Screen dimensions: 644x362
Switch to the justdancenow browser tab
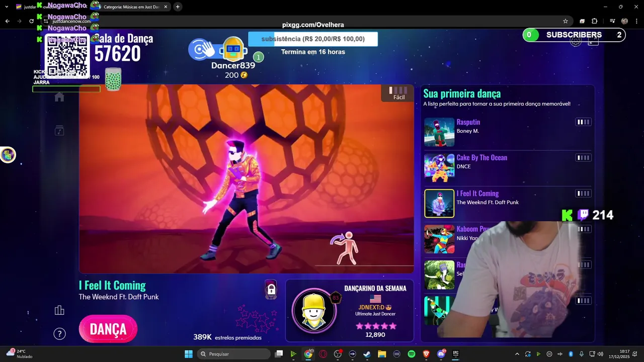click(x=50, y=7)
